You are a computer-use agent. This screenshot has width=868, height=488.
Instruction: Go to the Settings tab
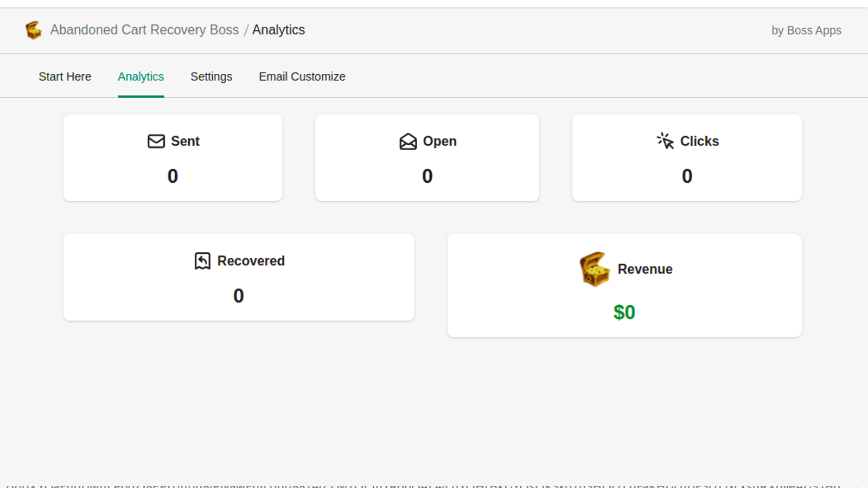pyautogui.click(x=211, y=77)
